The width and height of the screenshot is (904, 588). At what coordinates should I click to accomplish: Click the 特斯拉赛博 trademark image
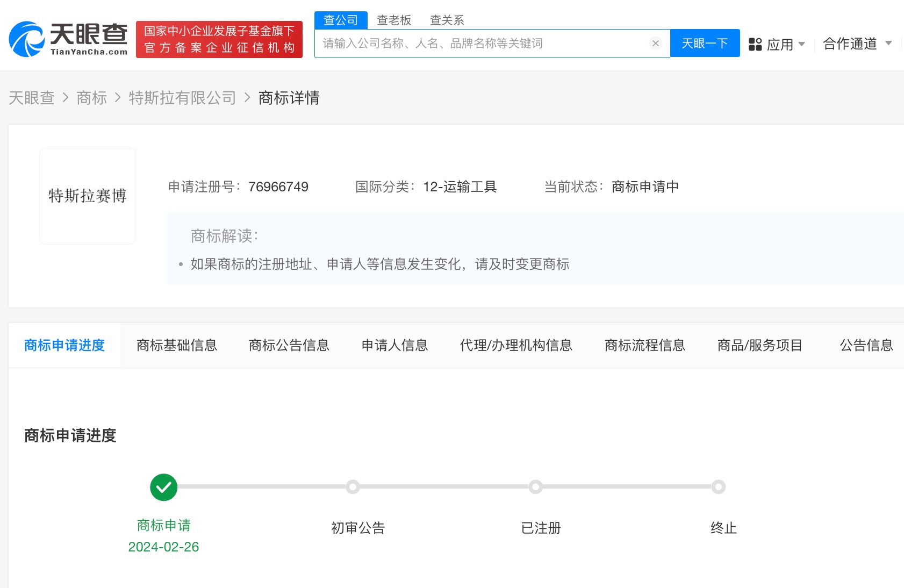(x=88, y=196)
